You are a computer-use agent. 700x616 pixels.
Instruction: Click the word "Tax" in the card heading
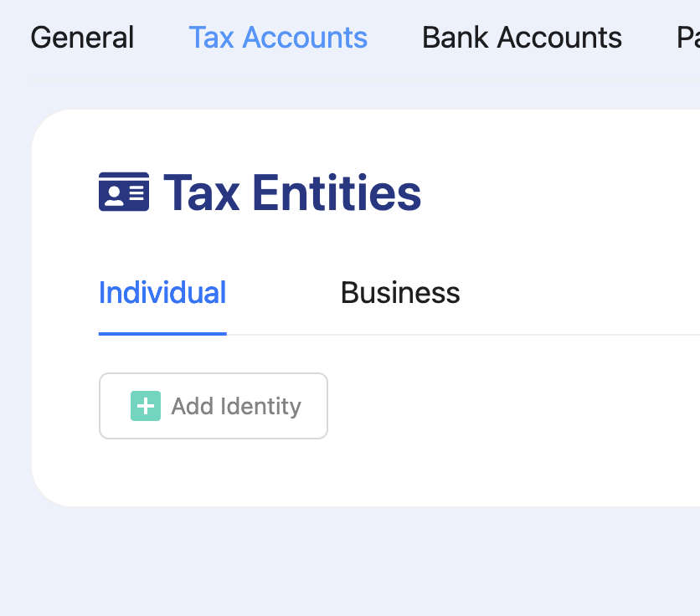coord(201,192)
